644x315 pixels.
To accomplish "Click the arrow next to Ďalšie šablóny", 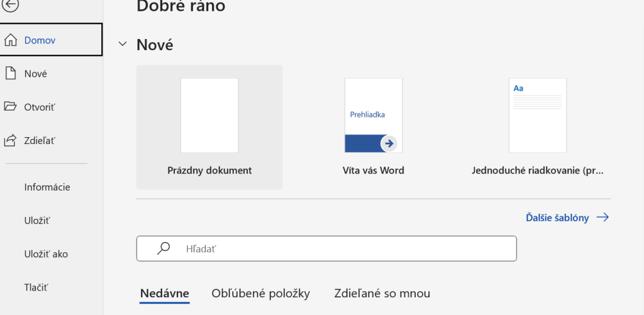I will point(602,218).
